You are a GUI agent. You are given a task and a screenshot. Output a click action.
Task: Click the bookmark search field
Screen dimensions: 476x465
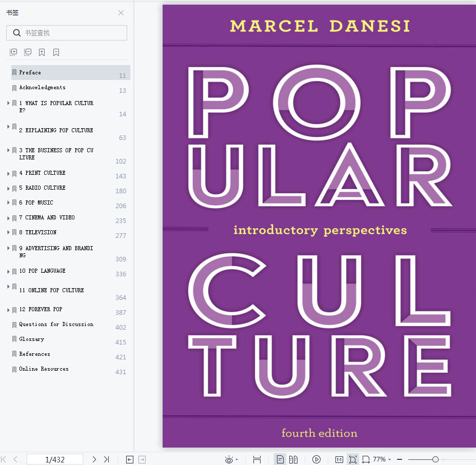point(67,33)
